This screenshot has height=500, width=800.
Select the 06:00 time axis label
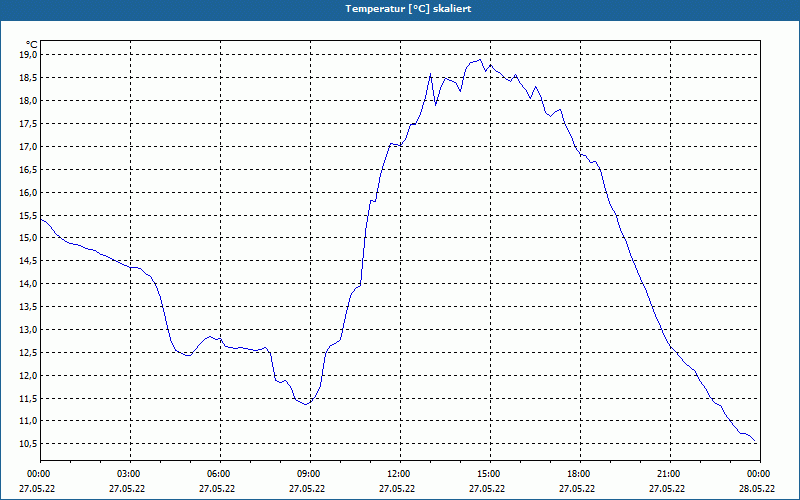point(217,474)
